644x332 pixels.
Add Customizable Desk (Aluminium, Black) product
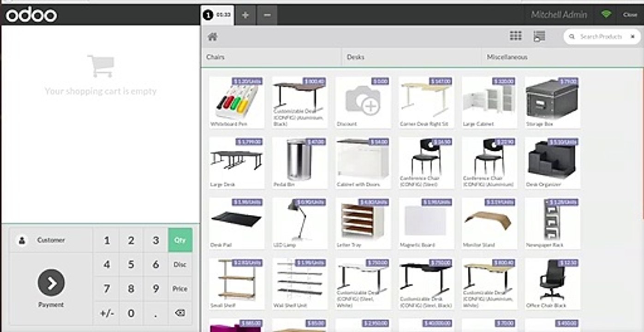pos(300,102)
